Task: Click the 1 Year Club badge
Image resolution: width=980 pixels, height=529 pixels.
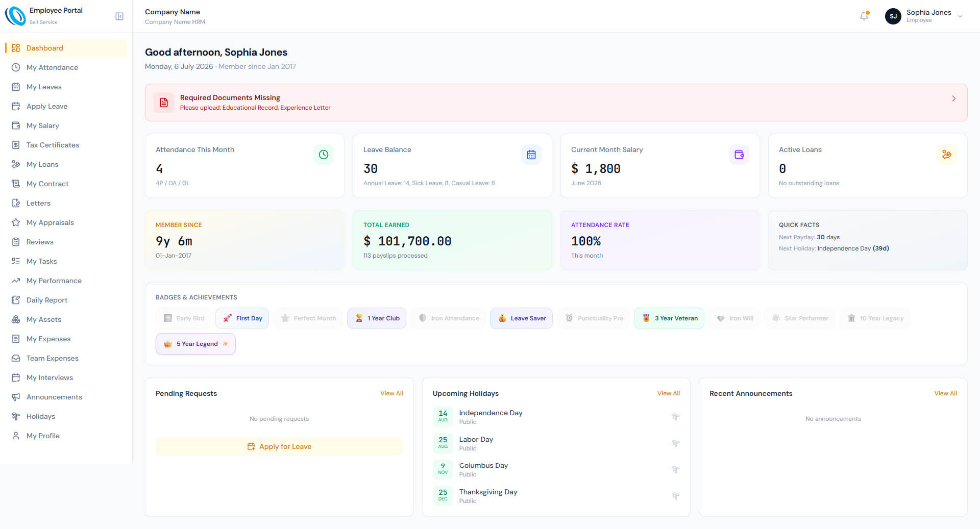Action: (377, 318)
